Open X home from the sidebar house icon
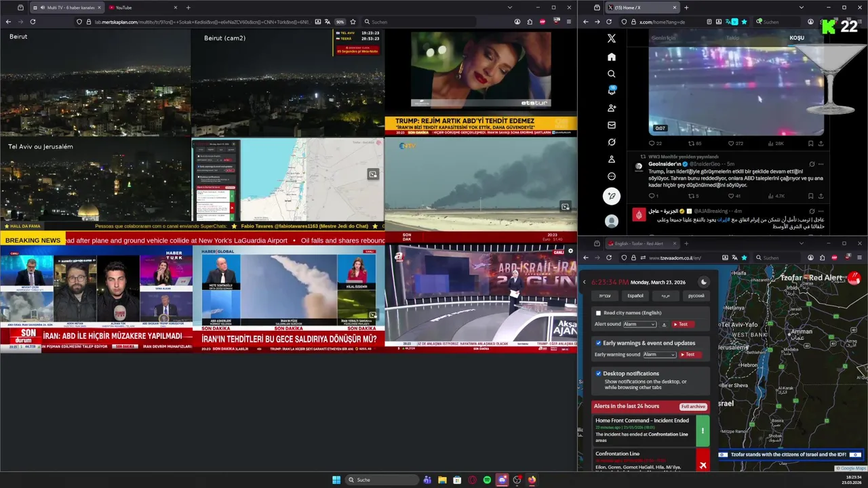 (x=612, y=57)
